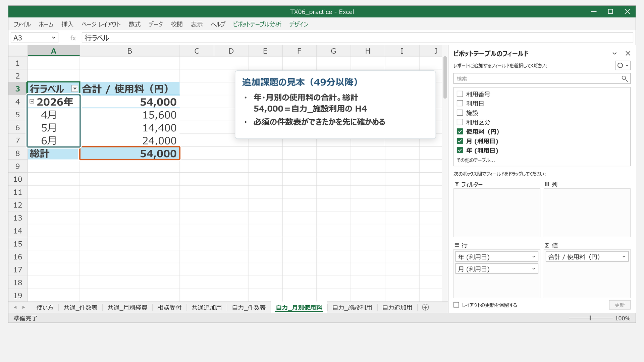Open the ファイル menu
This screenshot has height=362, width=644.
(22, 24)
